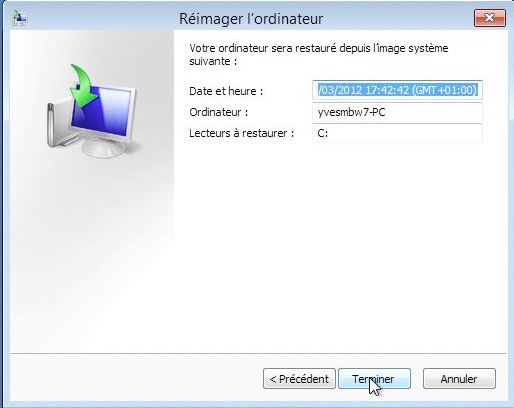Screen dimensions: 514x408
Task: Click the monitor stand base in illustration
Action: click(x=103, y=147)
